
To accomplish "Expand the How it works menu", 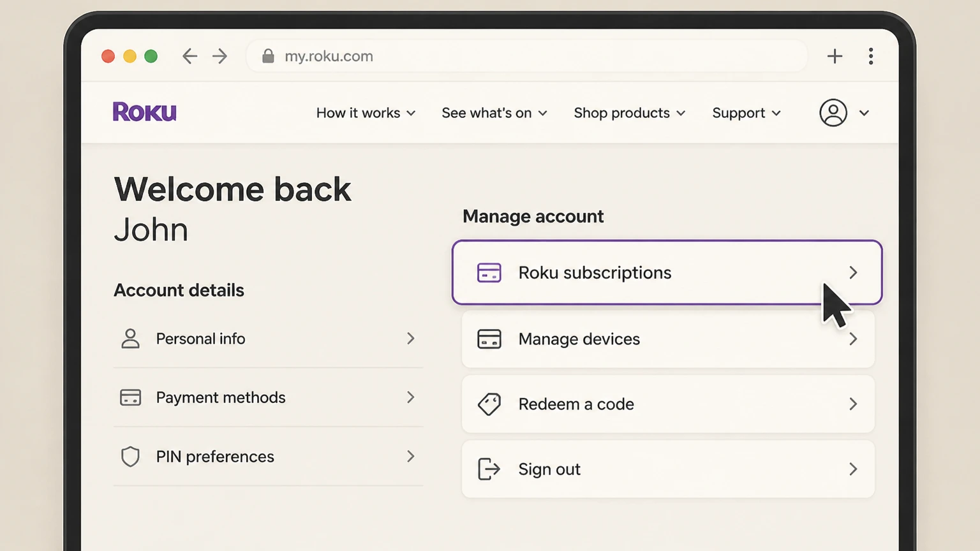I will (x=366, y=113).
